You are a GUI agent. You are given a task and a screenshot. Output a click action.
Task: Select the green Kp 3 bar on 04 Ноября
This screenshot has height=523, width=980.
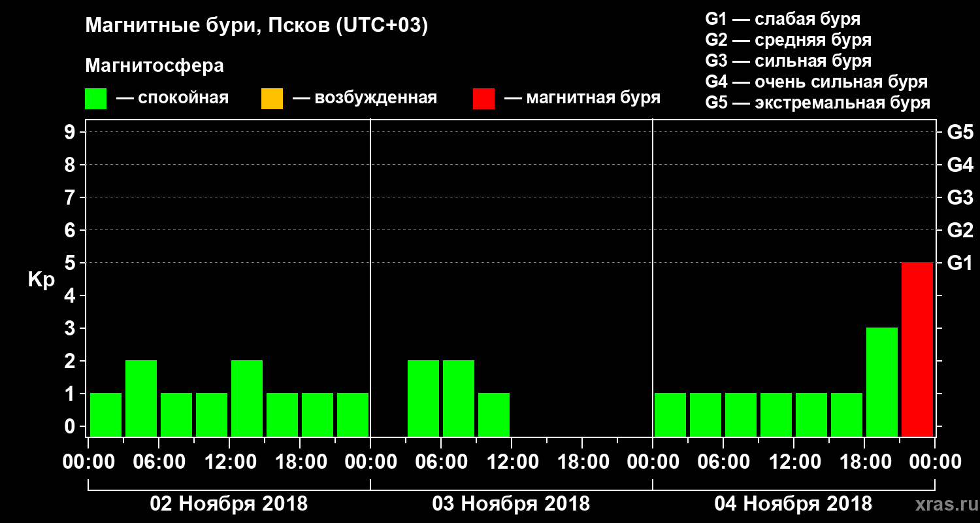point(882,382)
